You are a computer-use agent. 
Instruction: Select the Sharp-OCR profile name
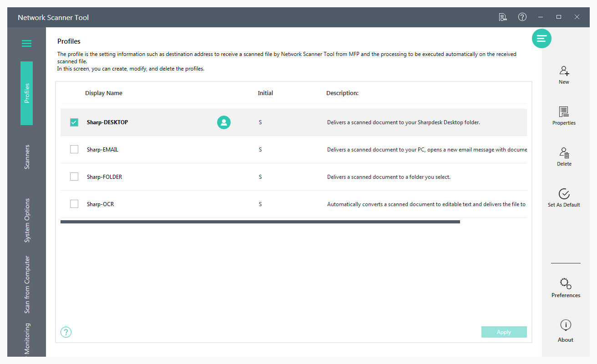pyautogui.click(x=100, y=204)
